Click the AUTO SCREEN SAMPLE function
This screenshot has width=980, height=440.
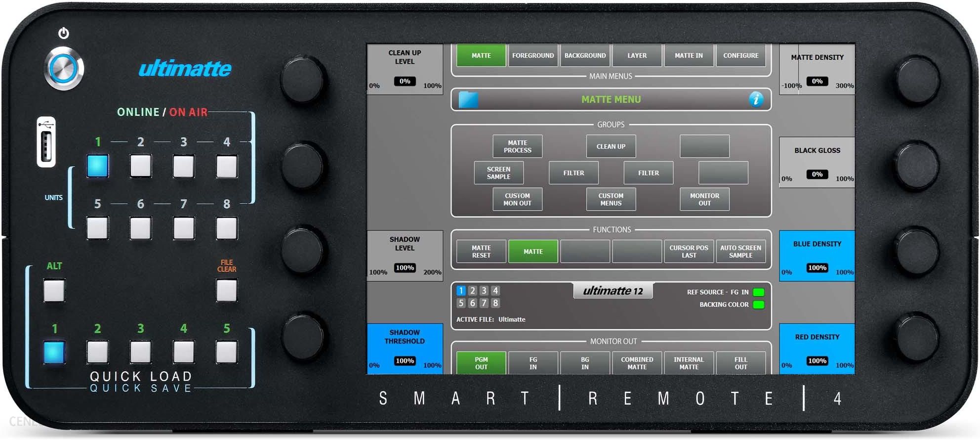pyautogui.click(x=740, y=251)
